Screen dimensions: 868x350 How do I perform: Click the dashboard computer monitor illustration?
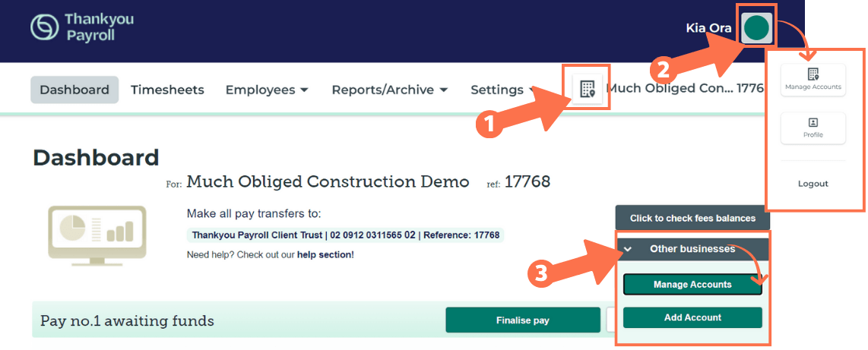(x=97, y=235)
